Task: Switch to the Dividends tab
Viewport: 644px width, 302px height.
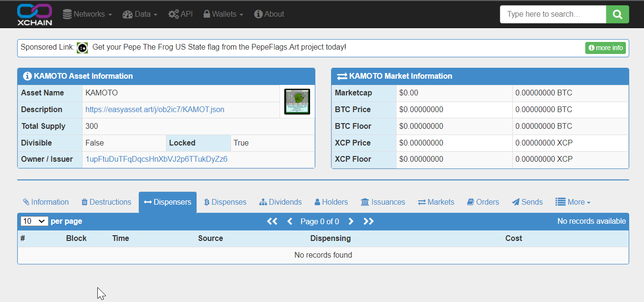Action: click(x=280, y=202)
